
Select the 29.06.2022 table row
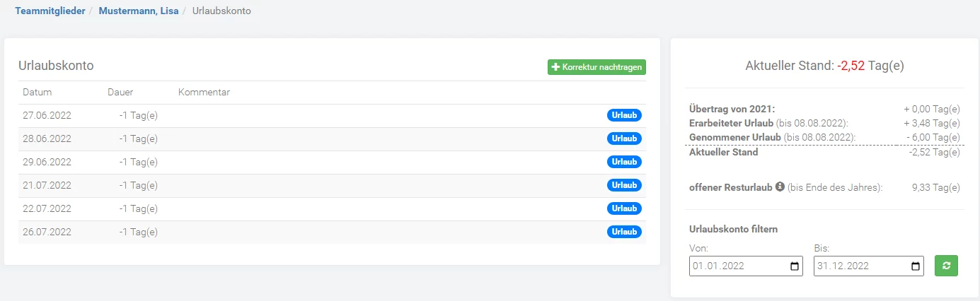coord(332,163)
